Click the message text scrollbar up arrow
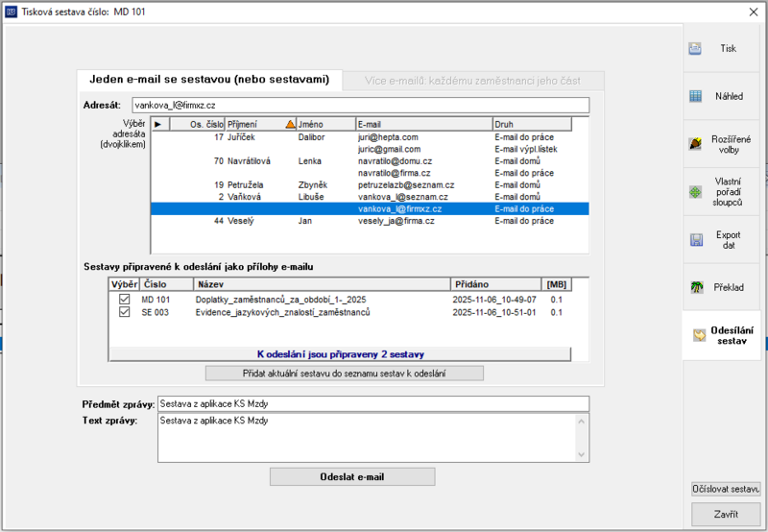This screenshot has width=768, height=532. (x=582, y=422)
